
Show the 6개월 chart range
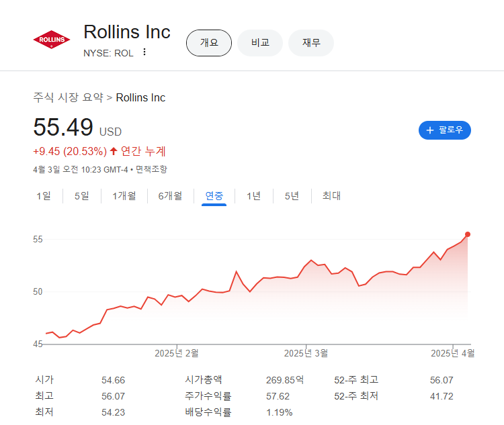(170, 196)
